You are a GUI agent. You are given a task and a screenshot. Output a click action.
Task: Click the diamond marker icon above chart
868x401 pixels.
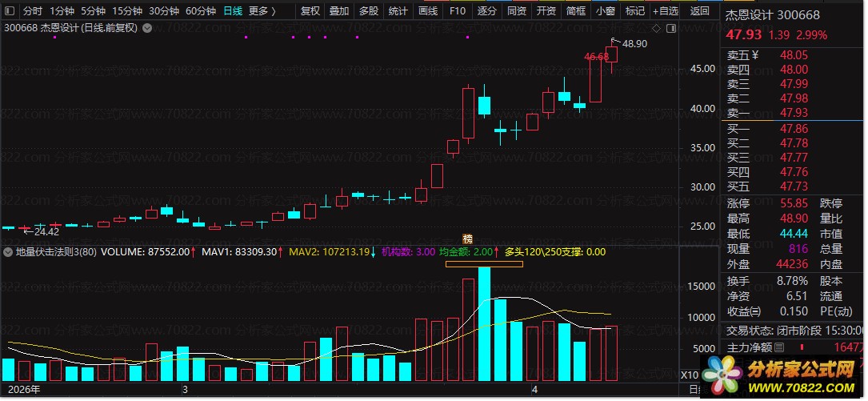pyautogui.click(x=657, y=28)
